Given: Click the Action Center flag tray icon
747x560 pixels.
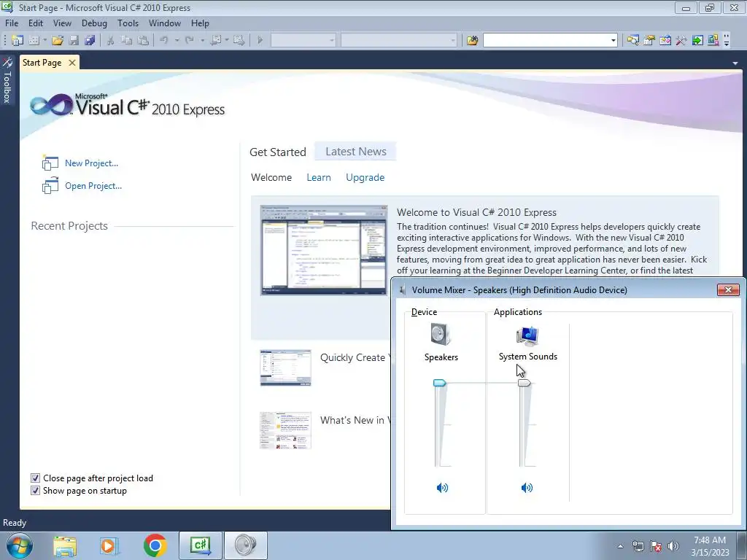Looking at the screenshot, I should coord(656,546).
